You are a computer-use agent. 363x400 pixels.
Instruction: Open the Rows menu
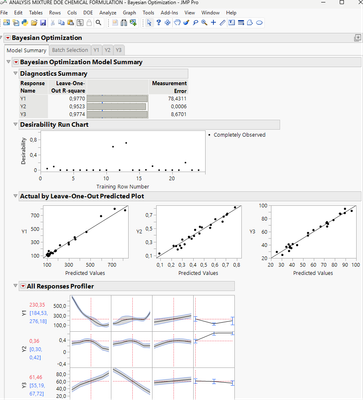[x=55, y=13]
